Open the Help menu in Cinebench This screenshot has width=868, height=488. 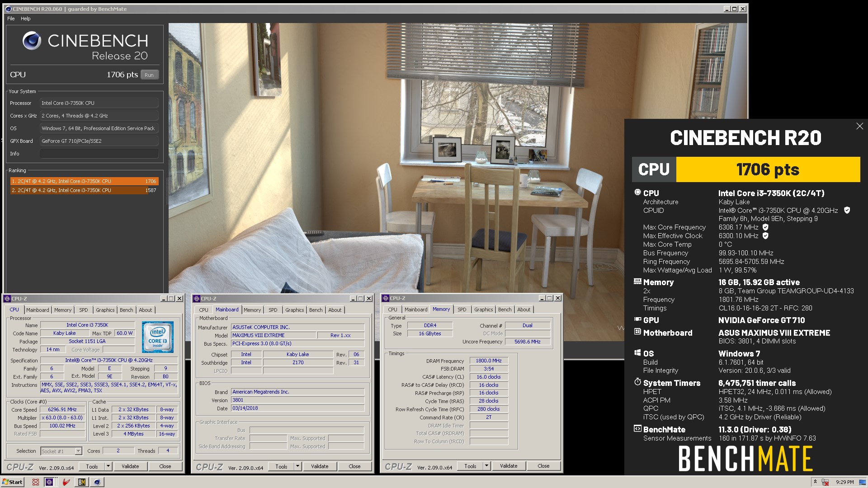point(26,19)
